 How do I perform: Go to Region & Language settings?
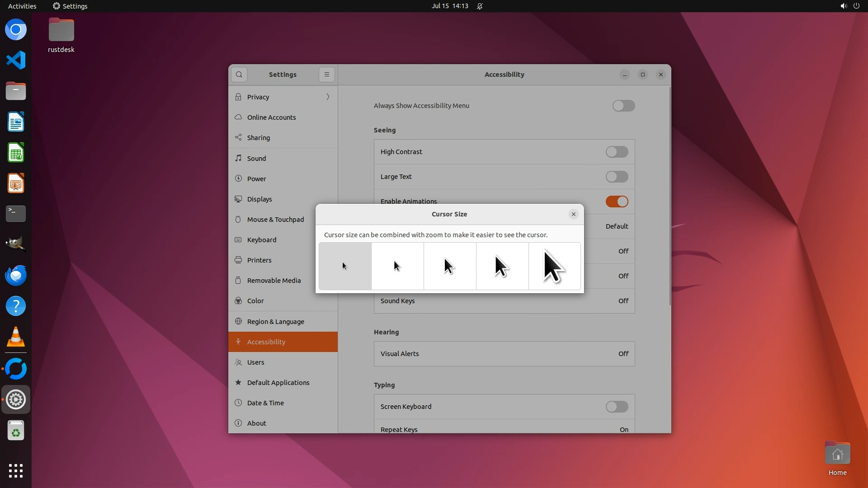click(x=275, y=322)
